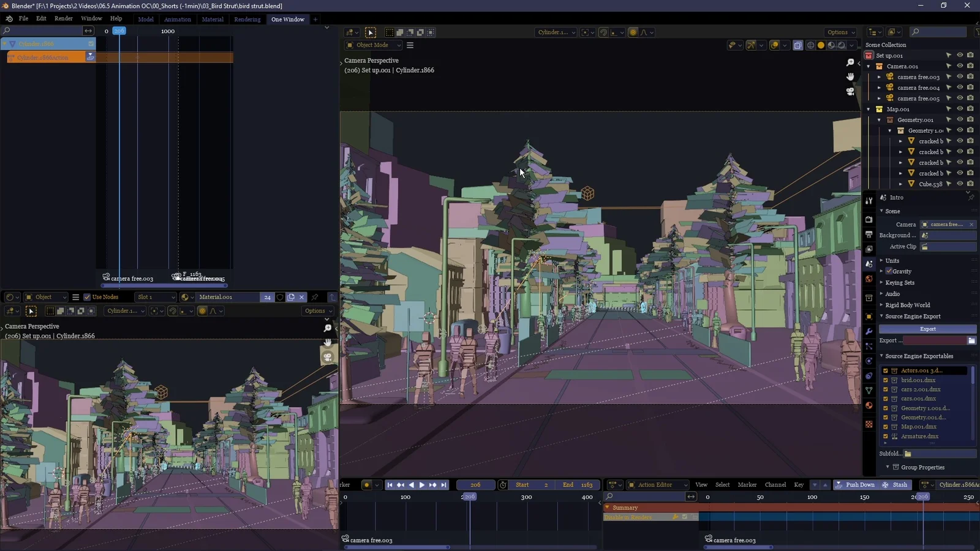
Task: Open the Render properties tab icon
Action: (869, 219)
